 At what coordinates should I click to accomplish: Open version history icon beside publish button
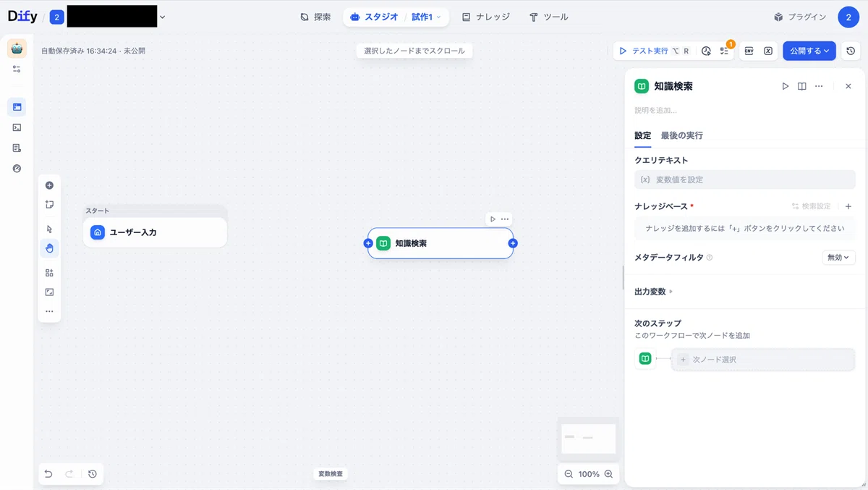851,51
